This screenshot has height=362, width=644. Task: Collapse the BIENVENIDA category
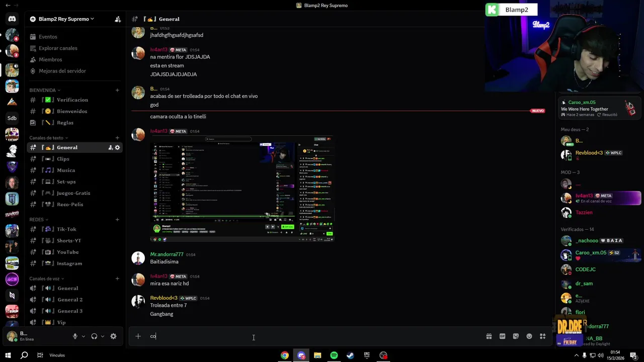pyautogui.click(x=45, y=90)
